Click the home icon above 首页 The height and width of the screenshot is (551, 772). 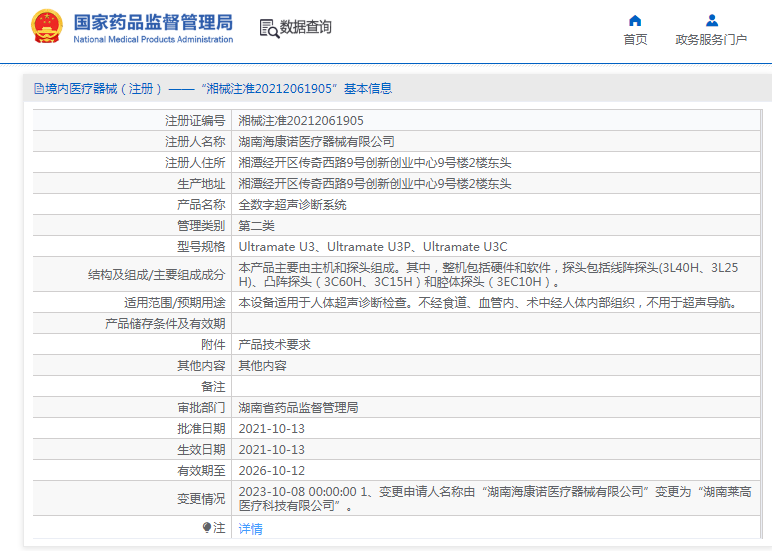[x=635, y=20]
